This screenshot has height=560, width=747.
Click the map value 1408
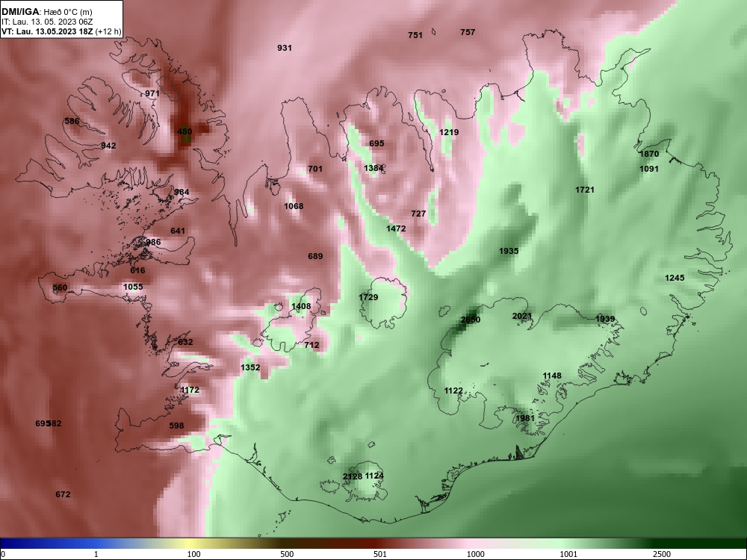(x=301, y=306)
